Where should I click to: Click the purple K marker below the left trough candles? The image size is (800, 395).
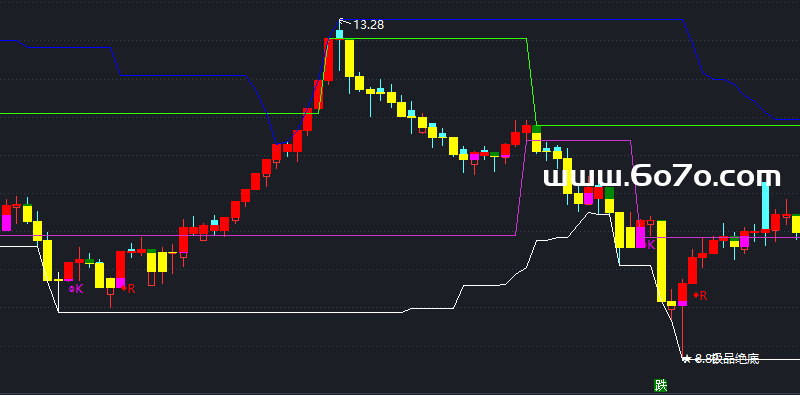[x=79, y=289]
